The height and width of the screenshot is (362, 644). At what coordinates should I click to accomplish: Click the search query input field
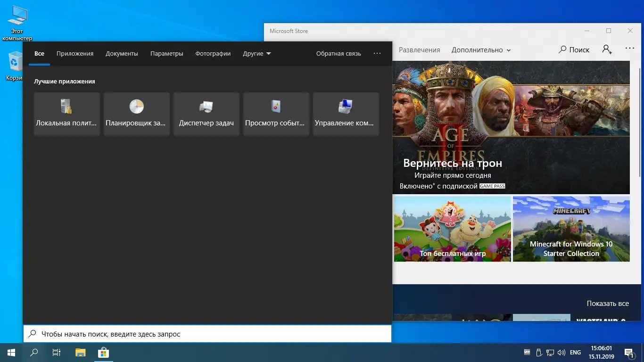(x=207, y=334)
